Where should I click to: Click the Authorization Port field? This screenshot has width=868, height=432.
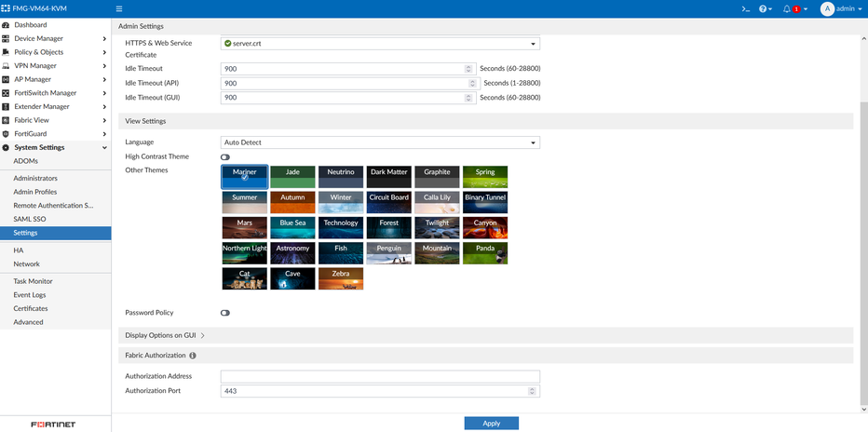pyautogui.click(x=380, y=391)
